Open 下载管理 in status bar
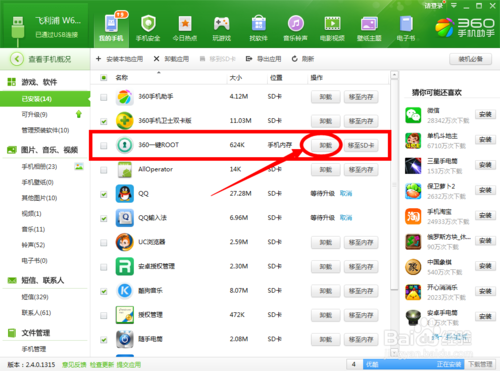 pos(480,364)
